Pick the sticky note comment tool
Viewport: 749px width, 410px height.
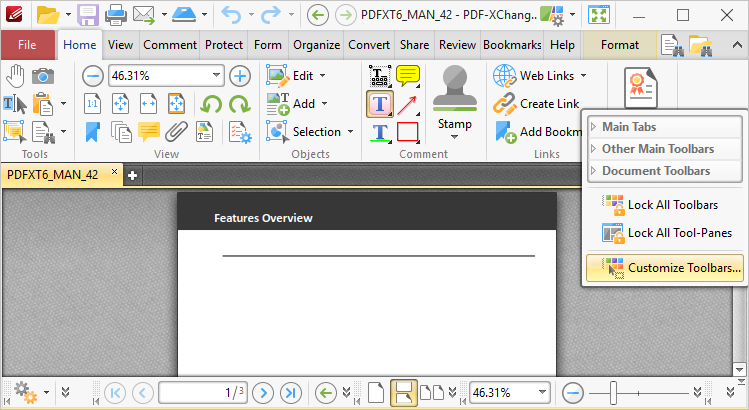click(x=408, y=76)
